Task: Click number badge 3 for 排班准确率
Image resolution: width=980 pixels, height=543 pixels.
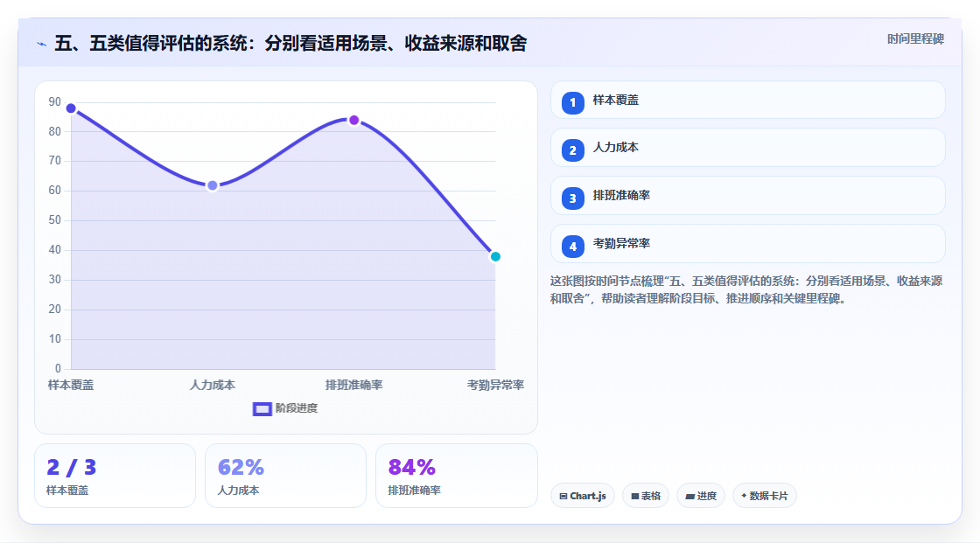Action: [572, 198]
